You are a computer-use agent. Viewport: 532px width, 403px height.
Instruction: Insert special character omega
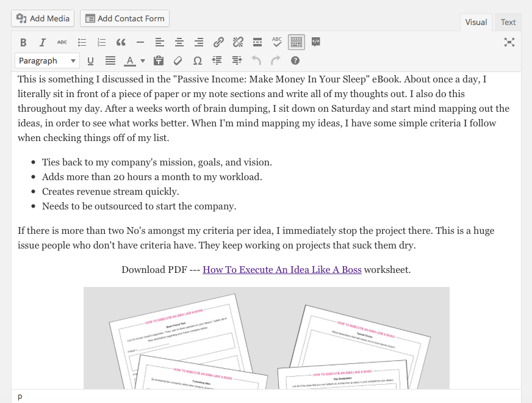(x=198, y=61)
